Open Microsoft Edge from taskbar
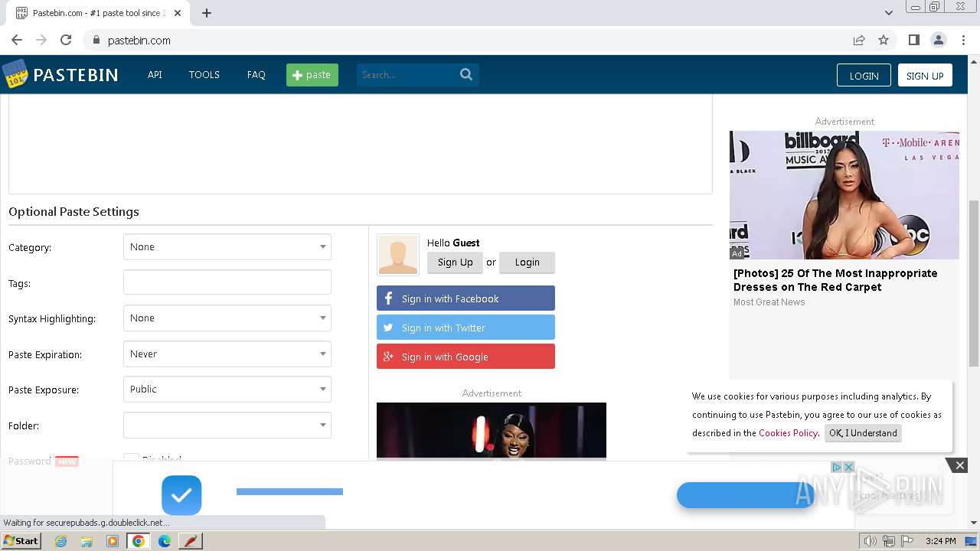980x551 pixels. coord(165,541)
